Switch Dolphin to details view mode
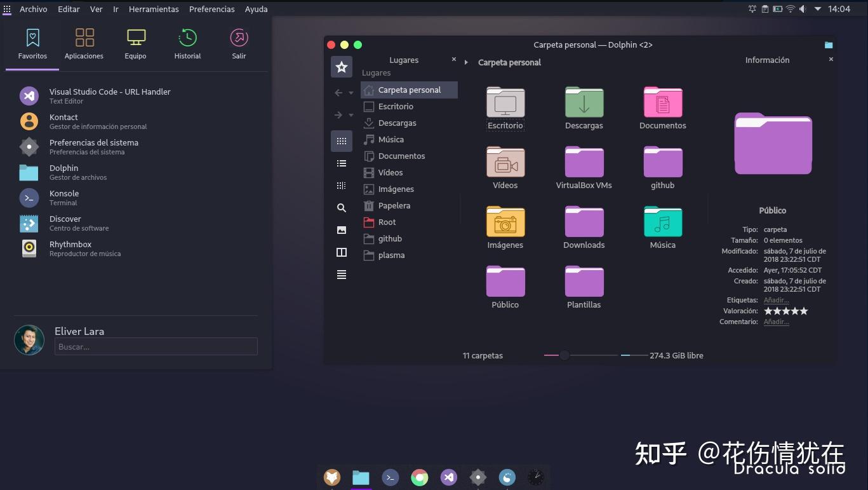868x490 pixels. (x=342, y=163)
